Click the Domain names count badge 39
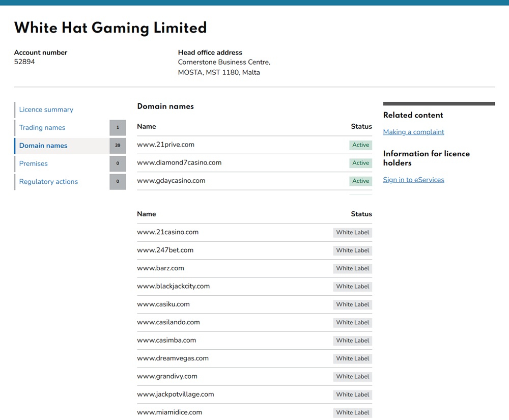The height and width of the screenshot is (420, 509). (118, 146)
